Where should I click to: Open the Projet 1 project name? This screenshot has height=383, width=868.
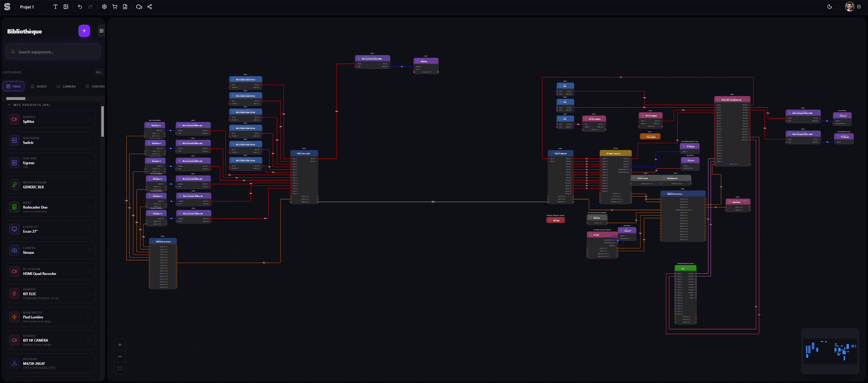(27, 7)
